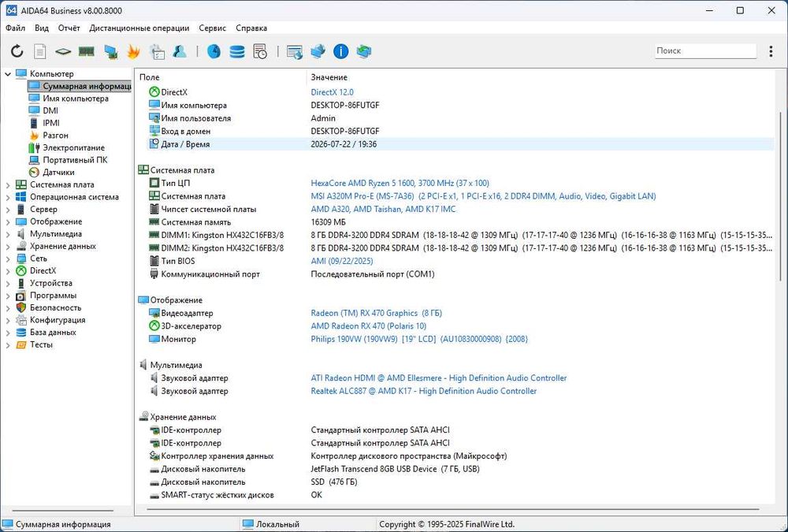Select the Системная память row
Viewport: 788px width, 532px height.
click(460, 222)
